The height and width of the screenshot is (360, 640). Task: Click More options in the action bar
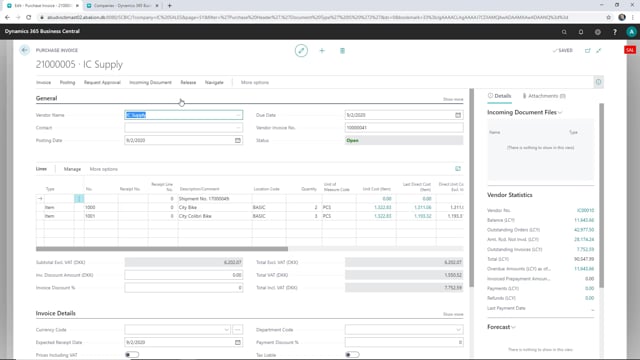pyautogui.click(x=255, y=82)
